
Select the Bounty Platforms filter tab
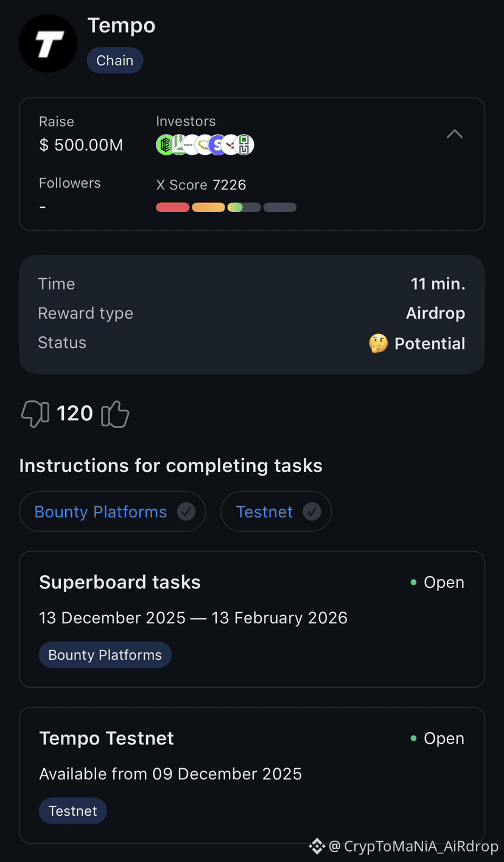click(x=113, y=512)
